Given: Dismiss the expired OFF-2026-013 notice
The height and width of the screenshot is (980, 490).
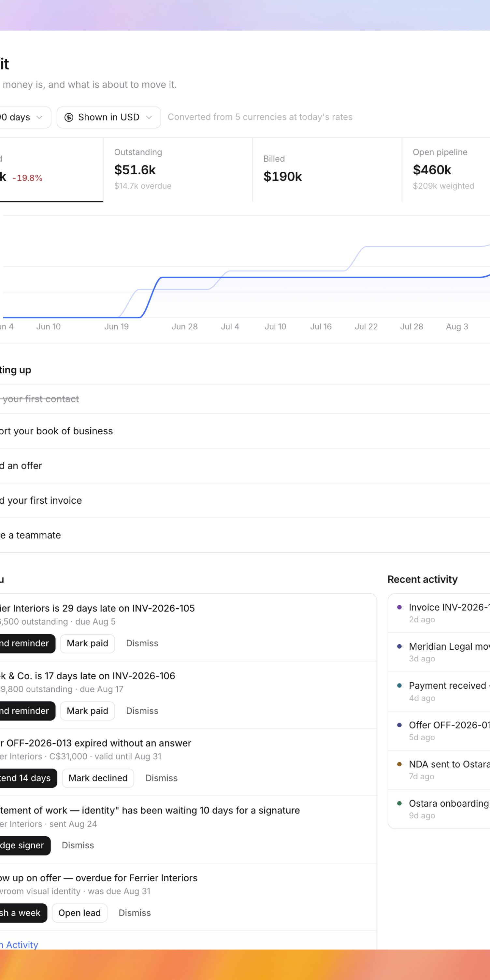Looking at the screenshot, I should tap(161, 778).
